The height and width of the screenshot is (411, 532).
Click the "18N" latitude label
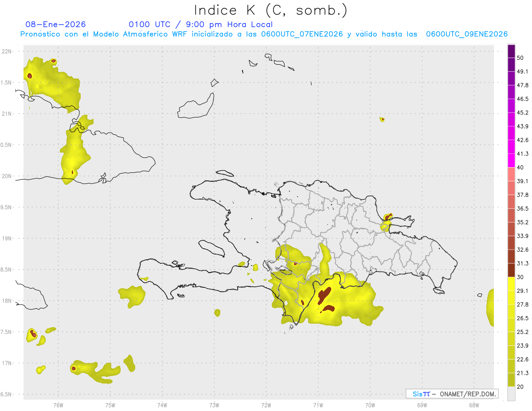7,301
